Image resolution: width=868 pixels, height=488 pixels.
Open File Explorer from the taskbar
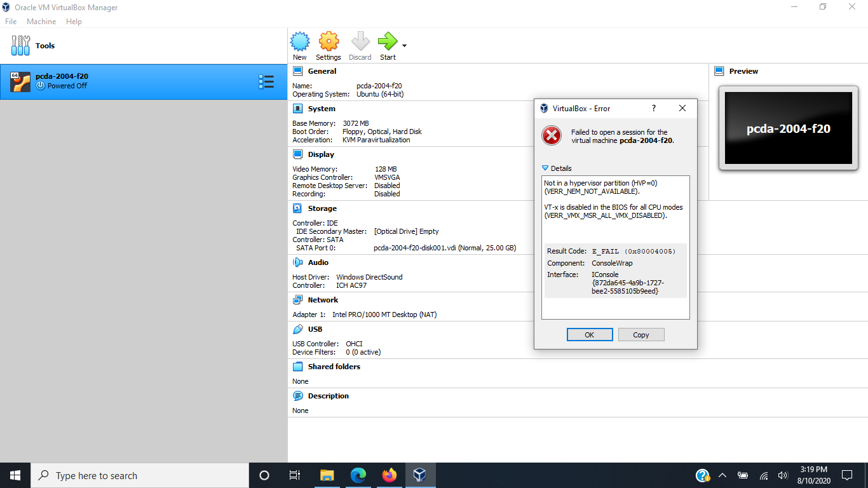click(x=327, y=475)
